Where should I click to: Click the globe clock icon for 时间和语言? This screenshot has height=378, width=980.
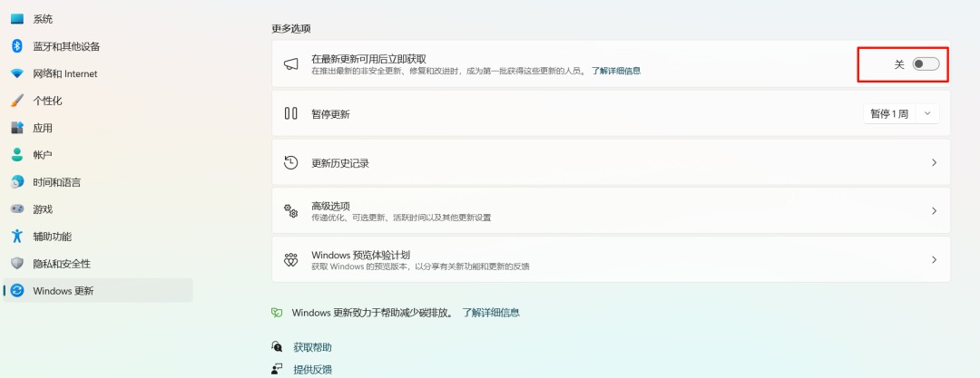(17, 182)
